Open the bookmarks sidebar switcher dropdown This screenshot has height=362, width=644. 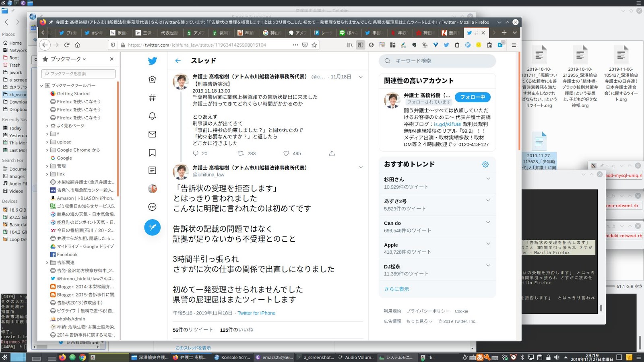(x=64, y=59)
